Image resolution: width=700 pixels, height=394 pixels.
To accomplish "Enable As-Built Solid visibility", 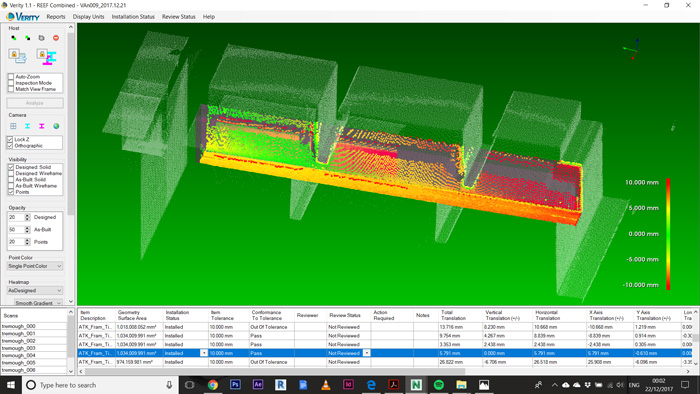I will pyautogui.click(x=11, y=179).
